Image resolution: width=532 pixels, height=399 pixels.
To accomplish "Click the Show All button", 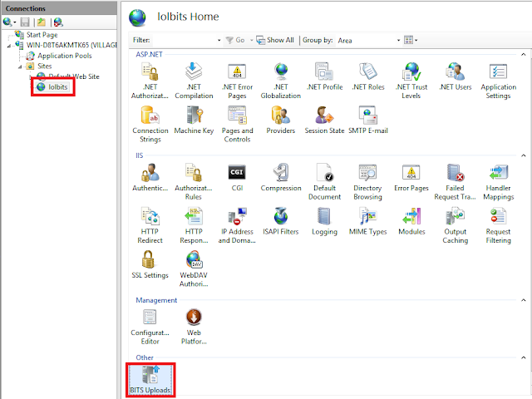I will [275, 41].
